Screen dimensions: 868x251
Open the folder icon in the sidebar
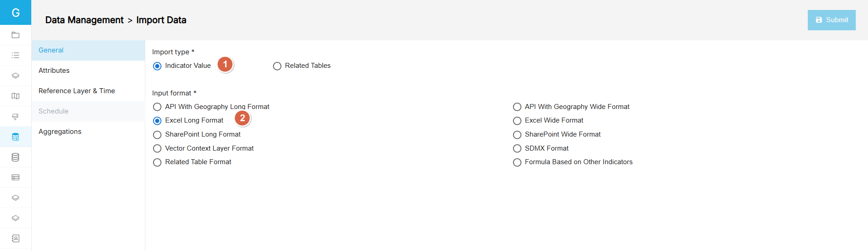coord(15,35)
